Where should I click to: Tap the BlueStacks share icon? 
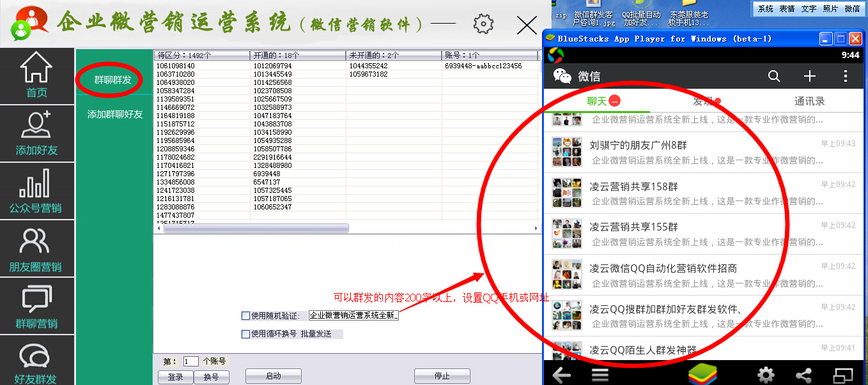(x=803, y=375)
